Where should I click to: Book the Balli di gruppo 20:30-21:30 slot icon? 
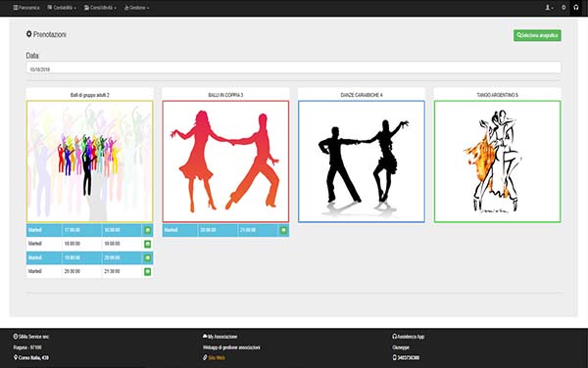(147, 271)
